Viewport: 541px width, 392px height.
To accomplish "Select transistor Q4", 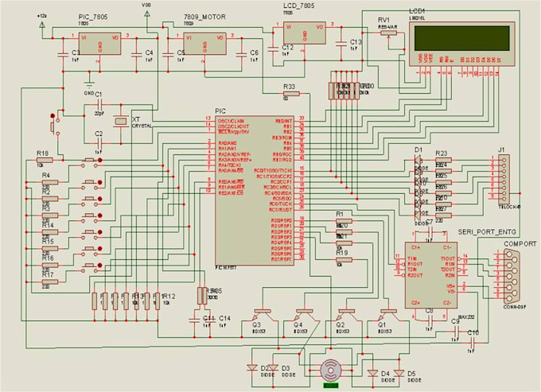I will pyautogui.click(x=305, y=314).
